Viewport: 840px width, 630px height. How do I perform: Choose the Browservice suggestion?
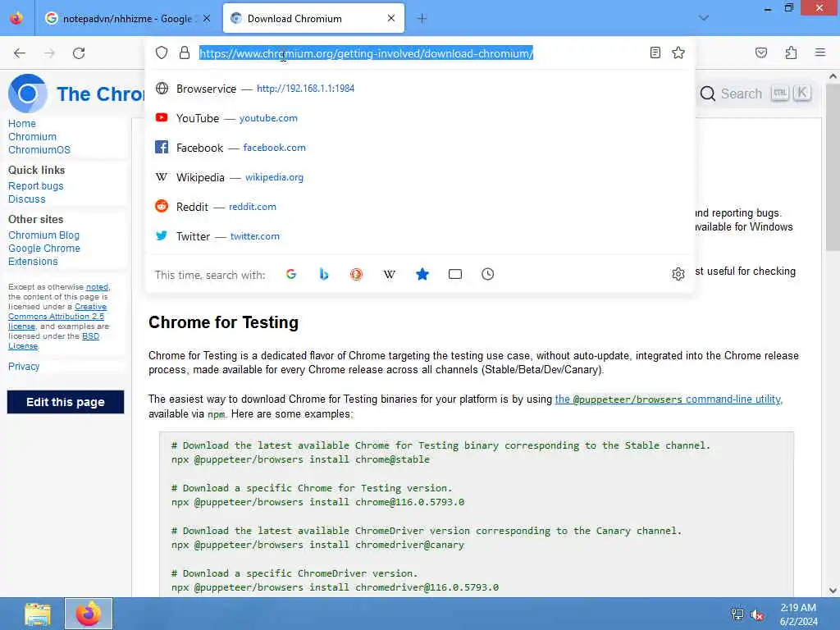tap(420, 89)
